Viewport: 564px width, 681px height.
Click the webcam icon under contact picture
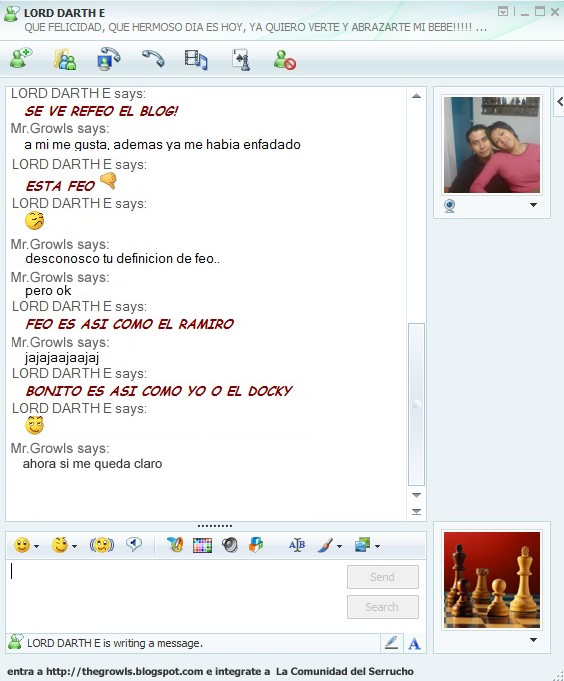coord(449,205)
